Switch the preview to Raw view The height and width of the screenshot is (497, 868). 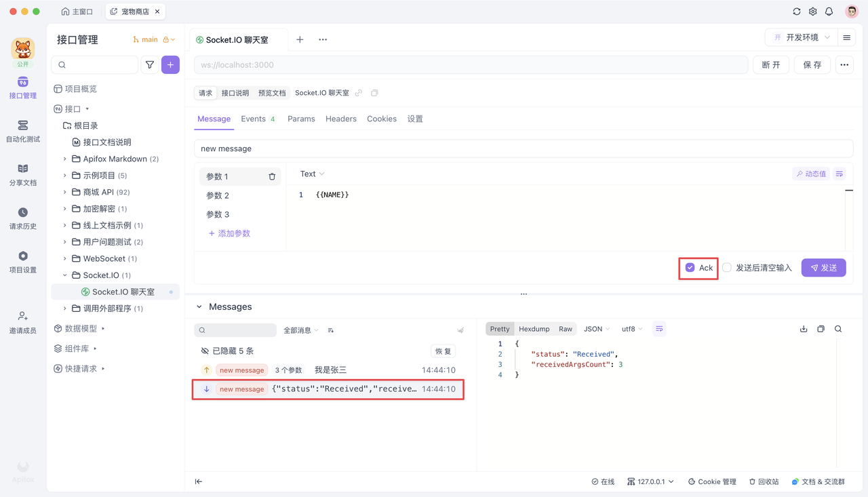566,329
